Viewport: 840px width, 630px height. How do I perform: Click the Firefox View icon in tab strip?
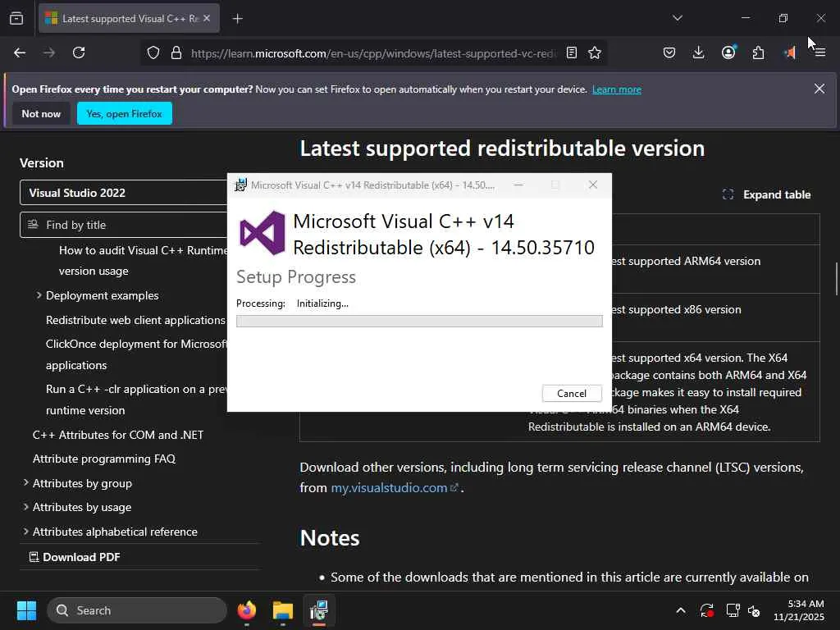click(16, 18)
